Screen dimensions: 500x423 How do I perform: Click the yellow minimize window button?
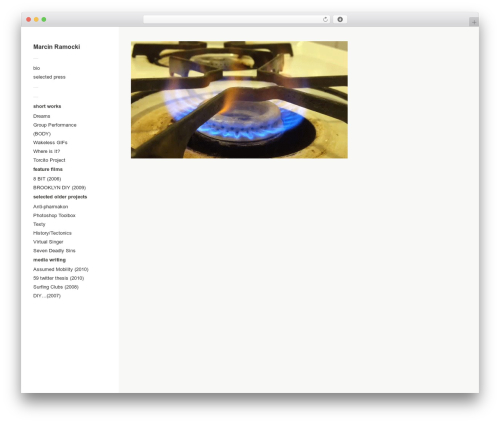pyautogui.click(x=36, y=19)
